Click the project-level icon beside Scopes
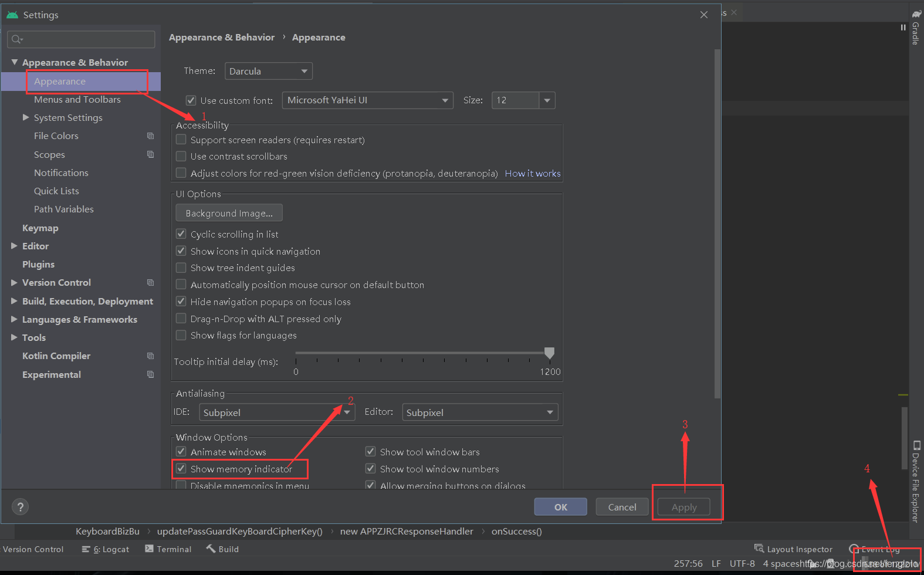This screenshot has height=575, width=924. [x=150, y=154]
